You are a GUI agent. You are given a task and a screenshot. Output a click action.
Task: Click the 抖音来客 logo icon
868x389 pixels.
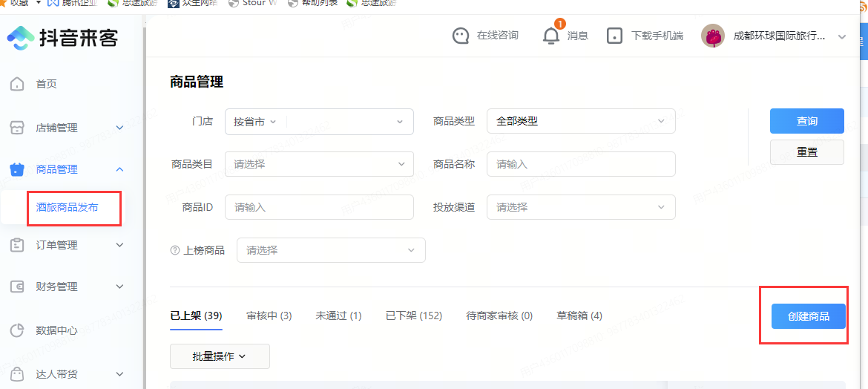click(x=21, y=38)
